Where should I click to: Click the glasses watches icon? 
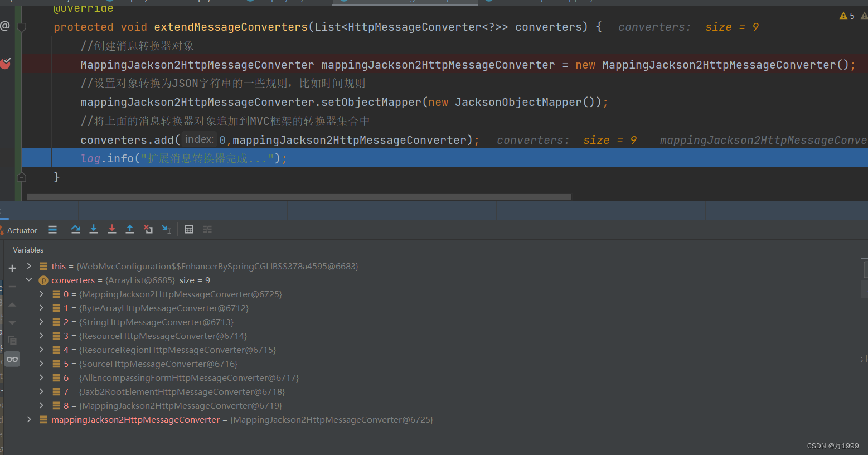[x=12, y=359]
